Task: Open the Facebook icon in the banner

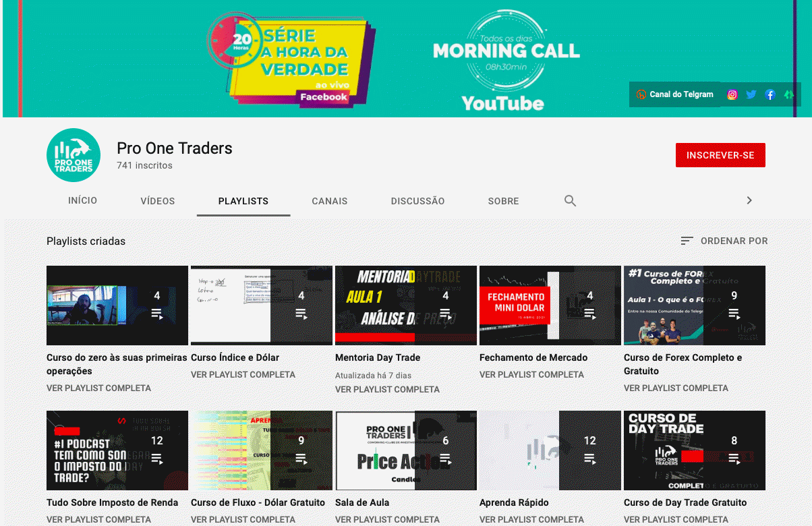Action: click(x=770, y=94)
